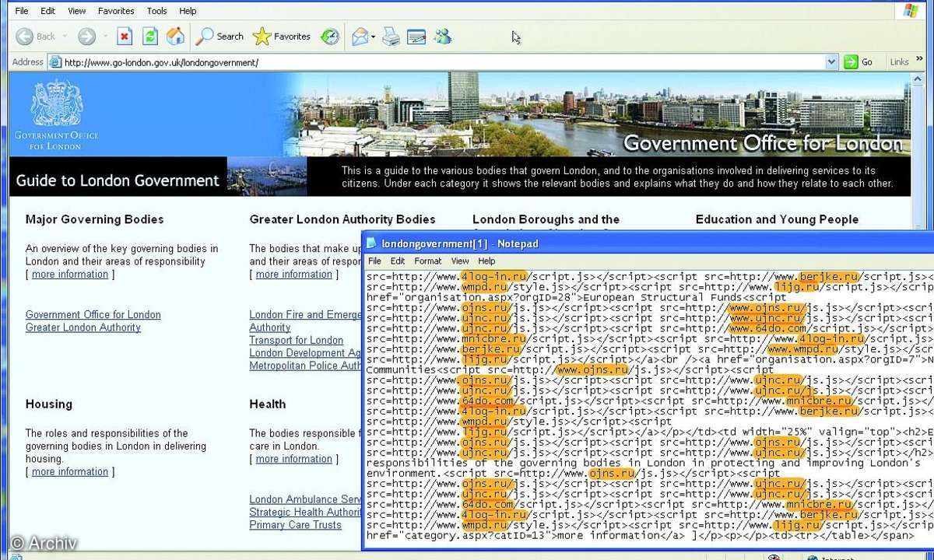Open Notepad View menu
934x560 pixels.
coord(460,261)
